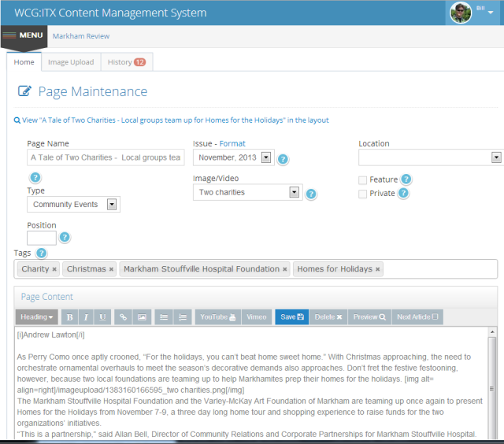Click help icon beside Issue dropdown
504x444 pixels.
tap(283, 159)
